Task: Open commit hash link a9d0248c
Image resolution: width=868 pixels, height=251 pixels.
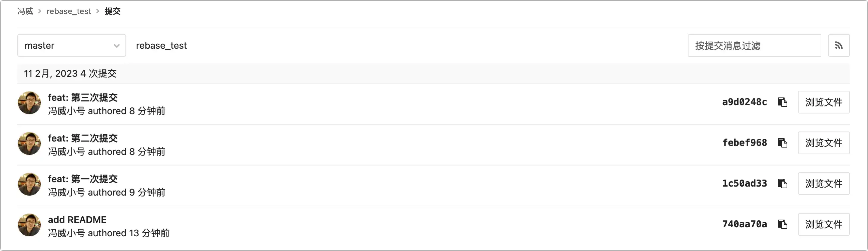Action: pyautogui.click(x=744, y=102)
